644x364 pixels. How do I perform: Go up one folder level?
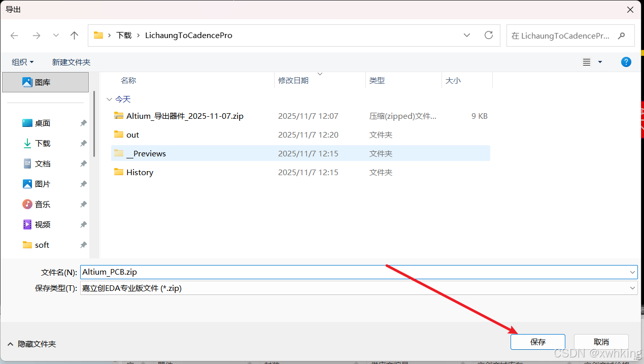pos(75,36)
